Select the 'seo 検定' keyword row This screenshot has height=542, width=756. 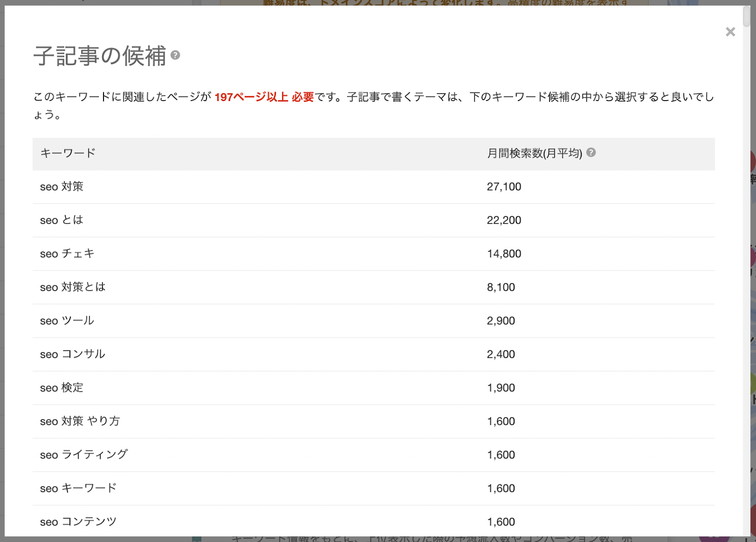click(374, 388)
